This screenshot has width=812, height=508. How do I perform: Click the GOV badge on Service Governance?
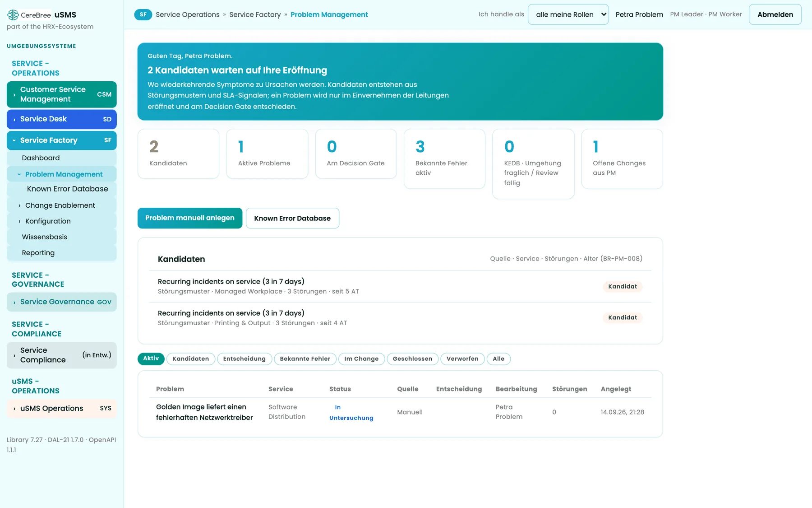click(104, 302)
